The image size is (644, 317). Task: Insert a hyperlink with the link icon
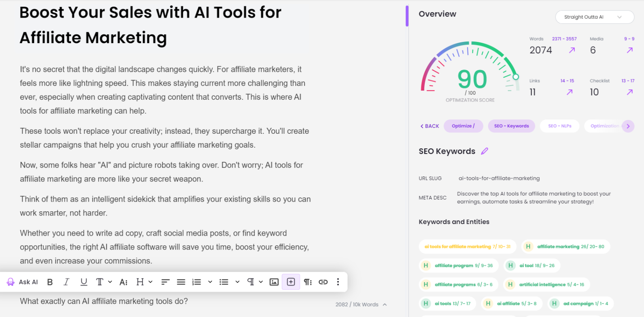[323, 282]
